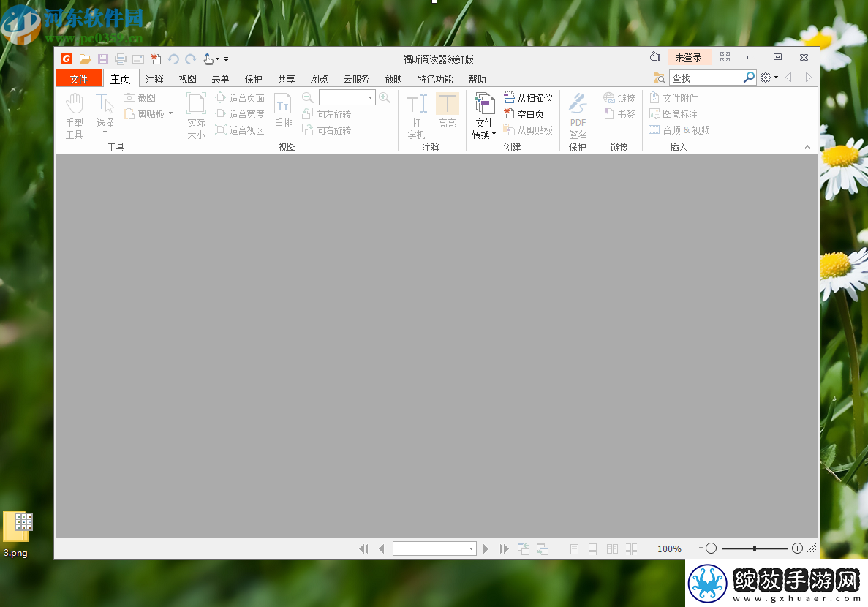Toggle facing pages view in status bar
This screenshot has width=868, height=607.
tap(612, 548)
